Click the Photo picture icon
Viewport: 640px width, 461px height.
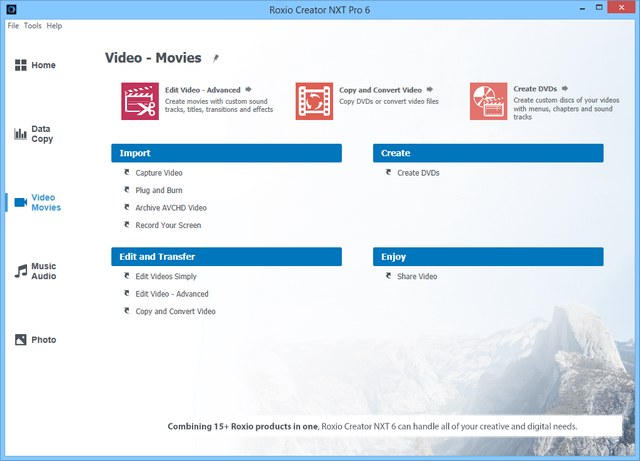[x=21, y=340]
